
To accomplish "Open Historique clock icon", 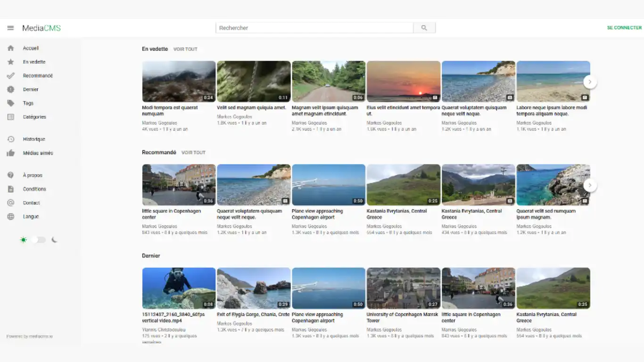I will pyautogui.click(x=11, y=139).
